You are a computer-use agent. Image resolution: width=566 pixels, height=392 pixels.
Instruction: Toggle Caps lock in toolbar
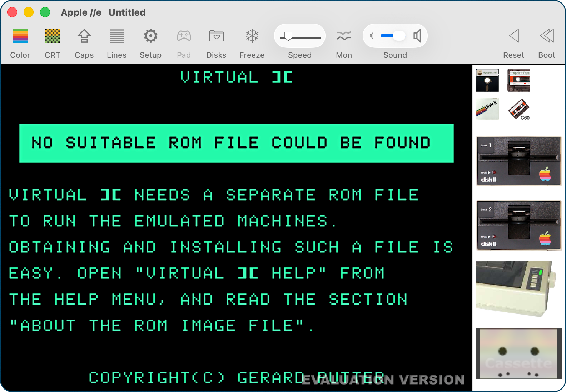(84, 36)
